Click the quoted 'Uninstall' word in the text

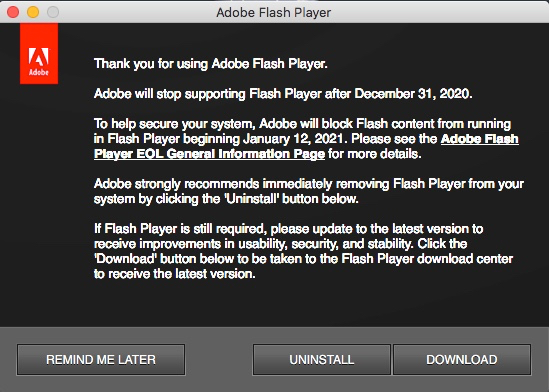[x=251, y=199]
